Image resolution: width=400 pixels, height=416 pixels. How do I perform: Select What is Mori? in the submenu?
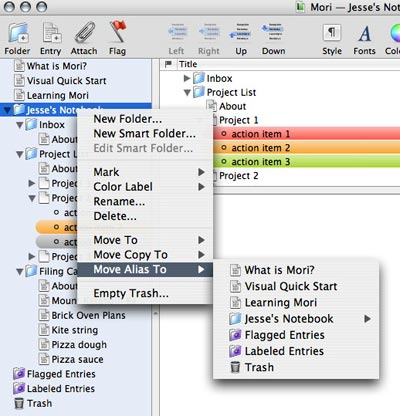tap(296, 270)
